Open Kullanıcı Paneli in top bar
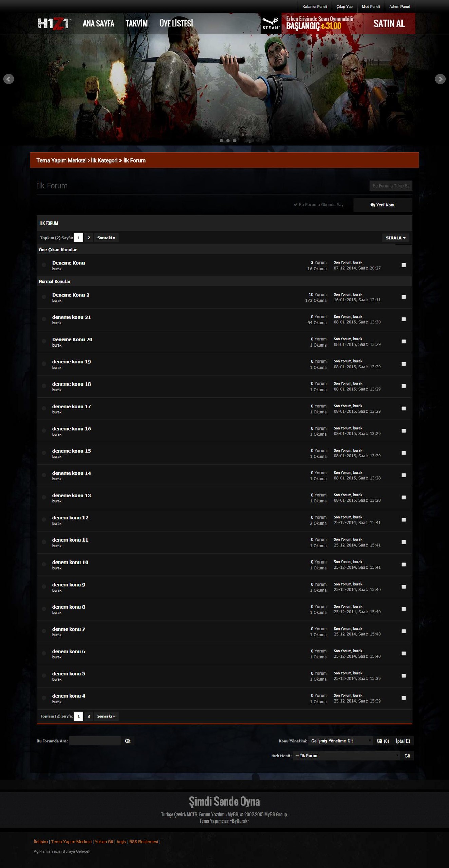This screenshot has width=449, height=868. coord(315,7)
